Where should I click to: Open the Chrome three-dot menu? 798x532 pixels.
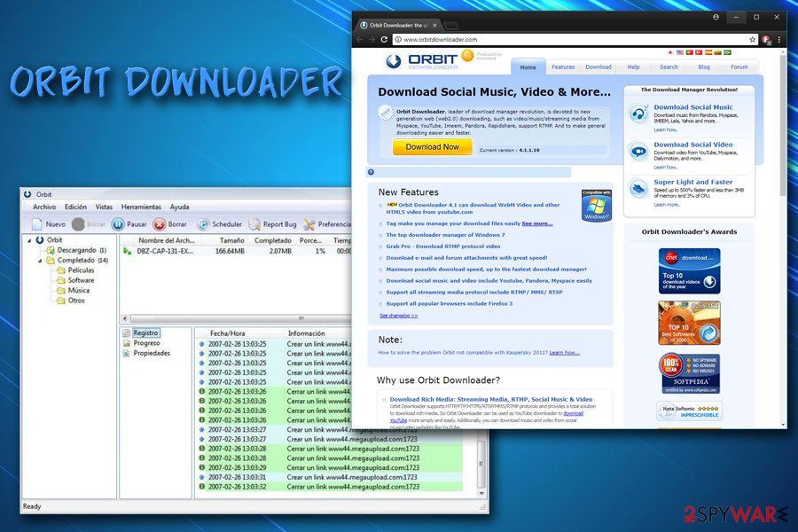point(778,39)
